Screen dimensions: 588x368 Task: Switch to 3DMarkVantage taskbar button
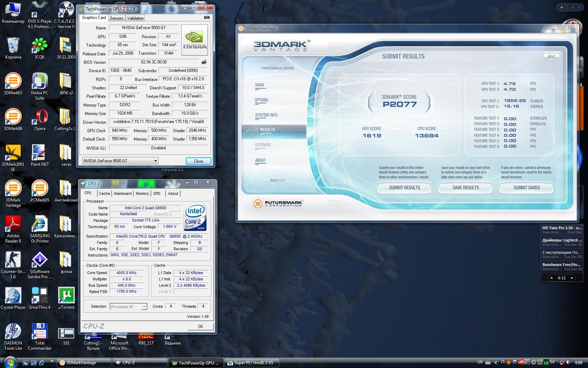84,363
